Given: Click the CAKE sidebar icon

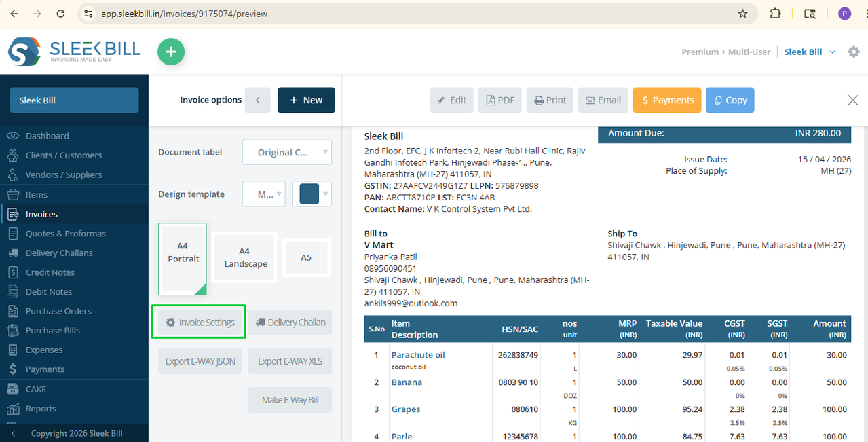Looking at the screenshot, I should [12, 389].
